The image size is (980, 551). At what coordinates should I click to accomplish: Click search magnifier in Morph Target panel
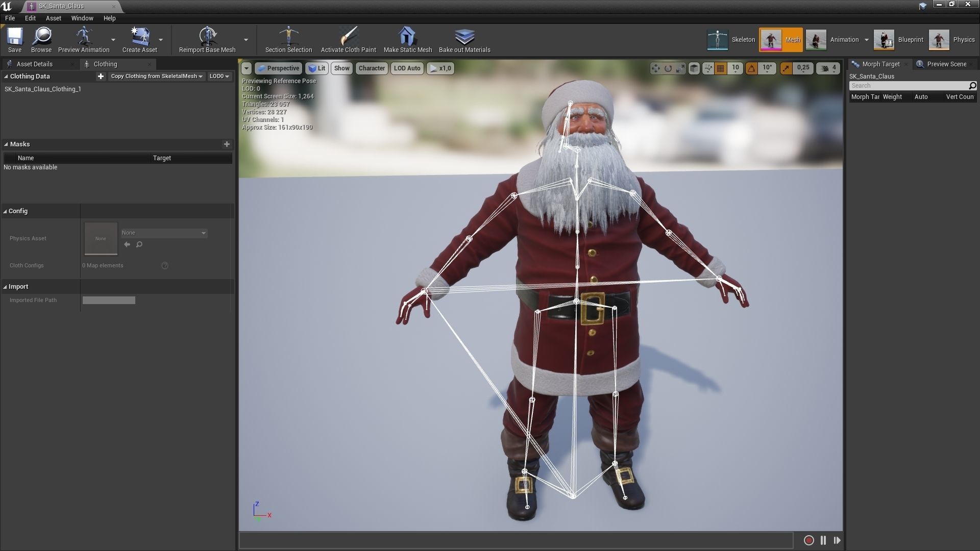point(972,86)
